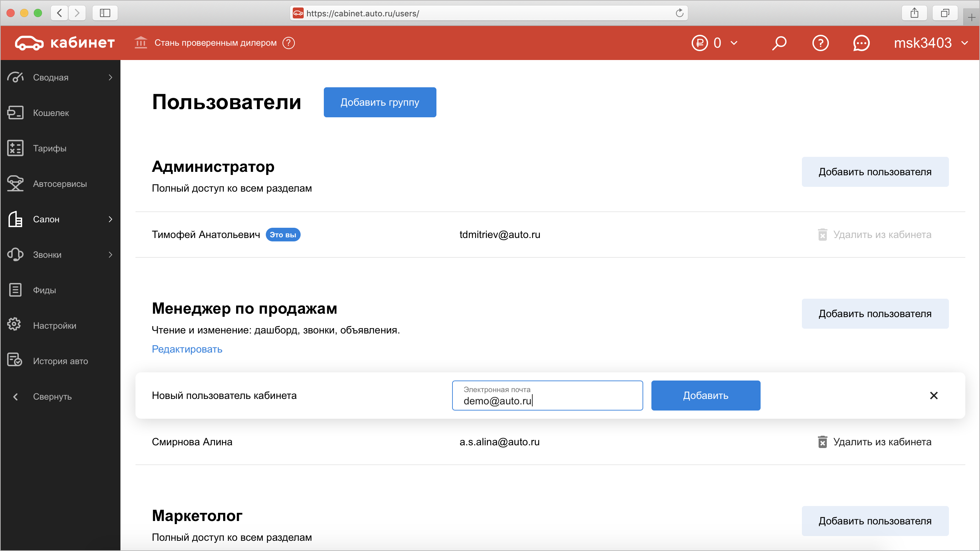This screenshot has height=551, width=980.
Task: Expand the Звонки submenu chevron
Action: point(110,255)
